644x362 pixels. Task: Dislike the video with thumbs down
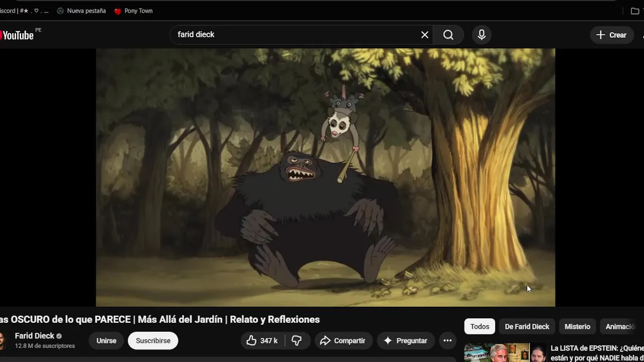(x=297, y=340)
